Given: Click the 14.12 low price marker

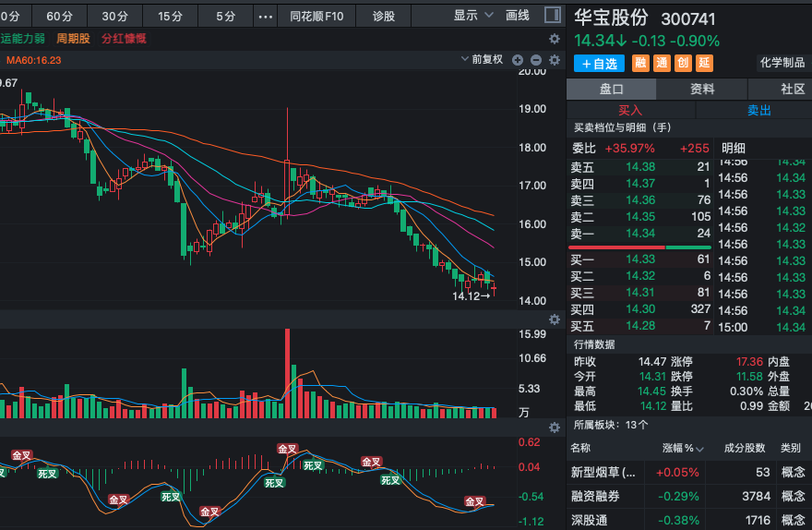Looking at the screenshot, I should click(x=471, y=296).
